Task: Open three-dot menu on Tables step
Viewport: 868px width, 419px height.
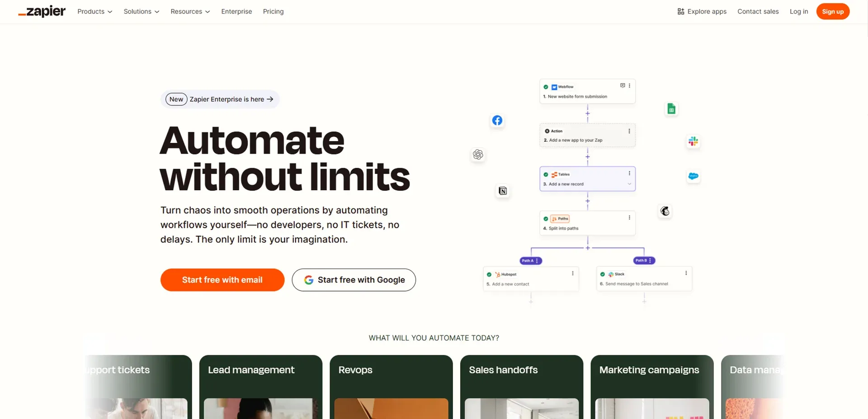Action: (629, 174)
